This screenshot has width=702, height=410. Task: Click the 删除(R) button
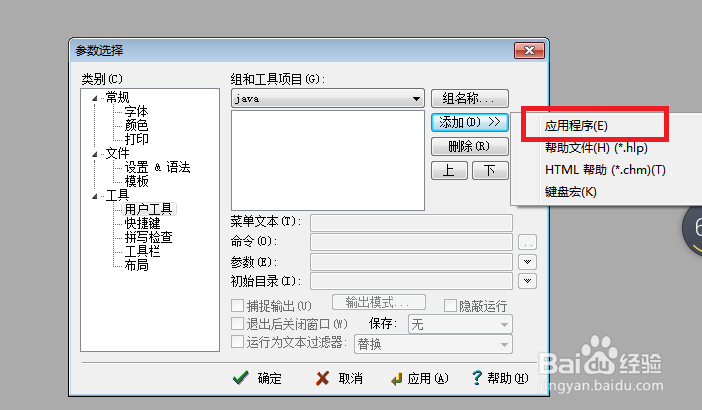point(470,146)
